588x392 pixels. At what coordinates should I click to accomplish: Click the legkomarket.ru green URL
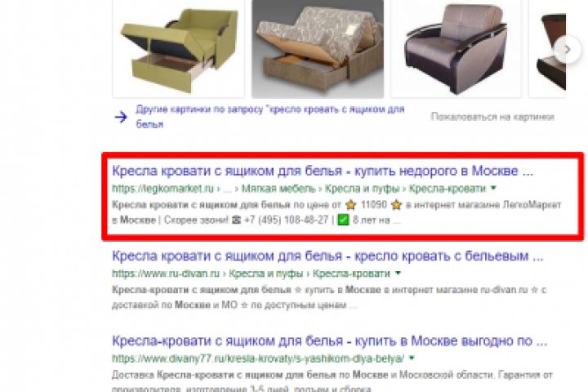(163, 189)
